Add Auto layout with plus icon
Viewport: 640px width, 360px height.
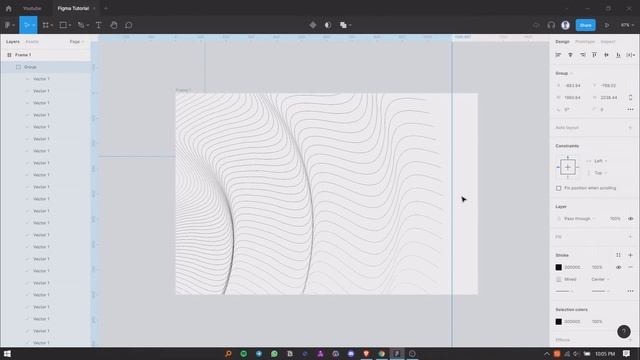coord(630,128)
